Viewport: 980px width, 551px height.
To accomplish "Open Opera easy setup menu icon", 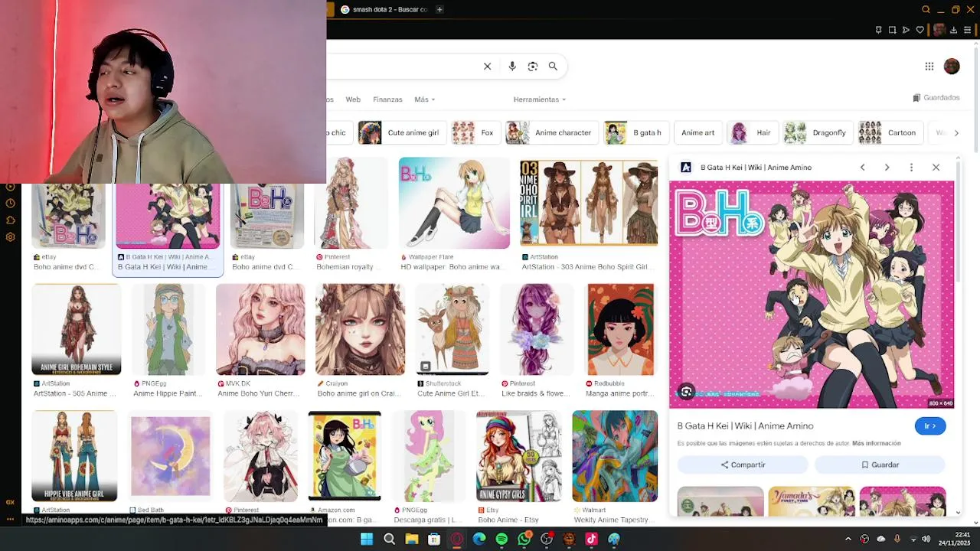I will (x=967, y=30).
